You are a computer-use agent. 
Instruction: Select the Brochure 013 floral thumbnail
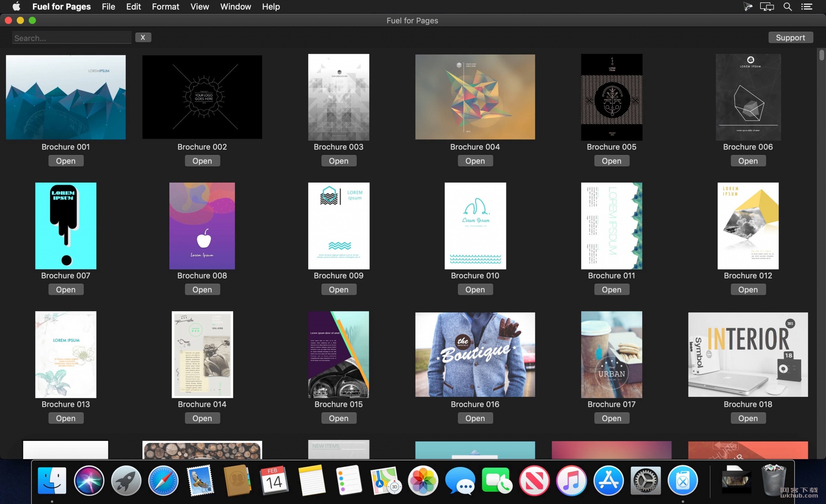click(x=66, y=354)
